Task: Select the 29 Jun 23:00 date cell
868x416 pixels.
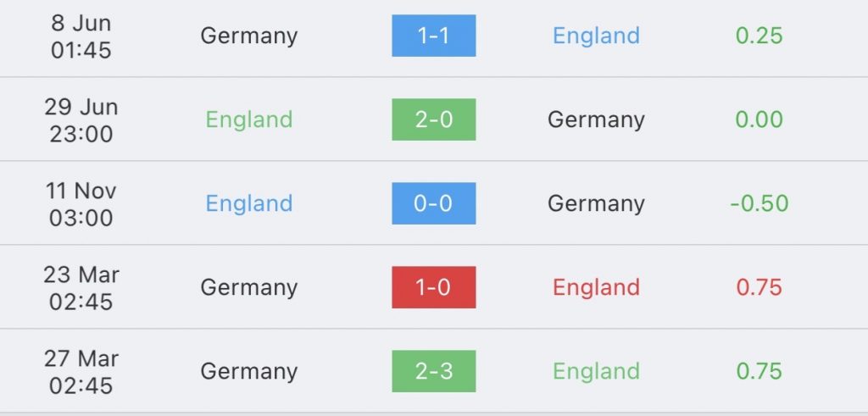Action: pyautogui.click(x=81, y=120)
